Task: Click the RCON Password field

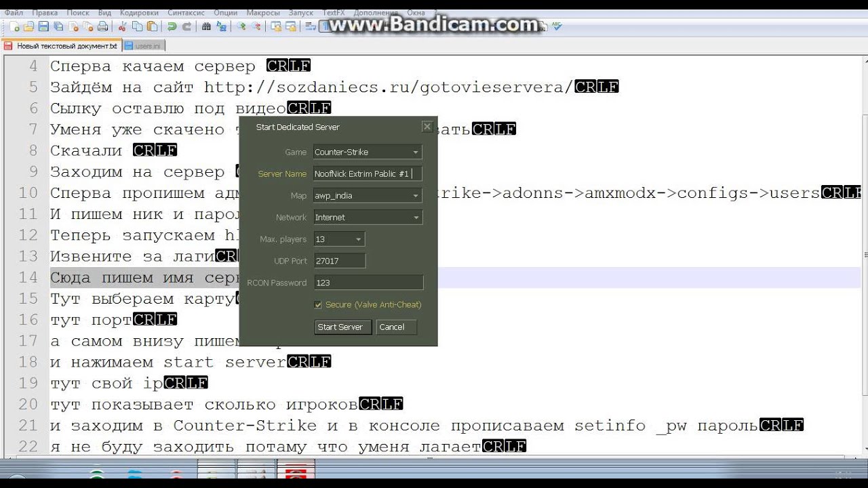Action: click(x=368, y=282)
